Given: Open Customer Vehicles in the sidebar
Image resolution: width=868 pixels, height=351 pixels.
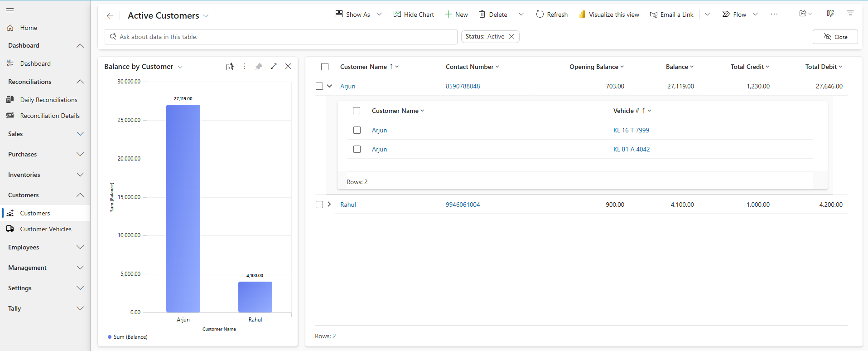Looking at the screenshot, I should click(x=46, y=229).
